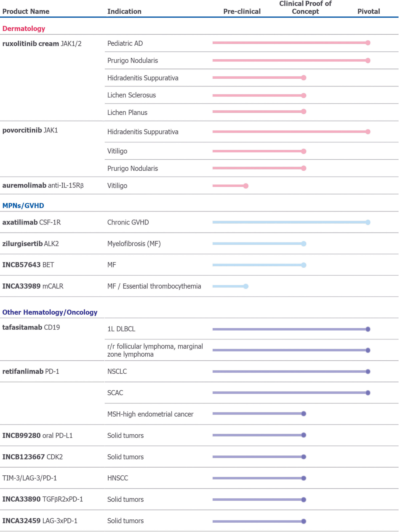This screenshot has width=399, height=532.
Task: Click the MSH-high endometrial cancer progress dot
Action: [304, 414]
